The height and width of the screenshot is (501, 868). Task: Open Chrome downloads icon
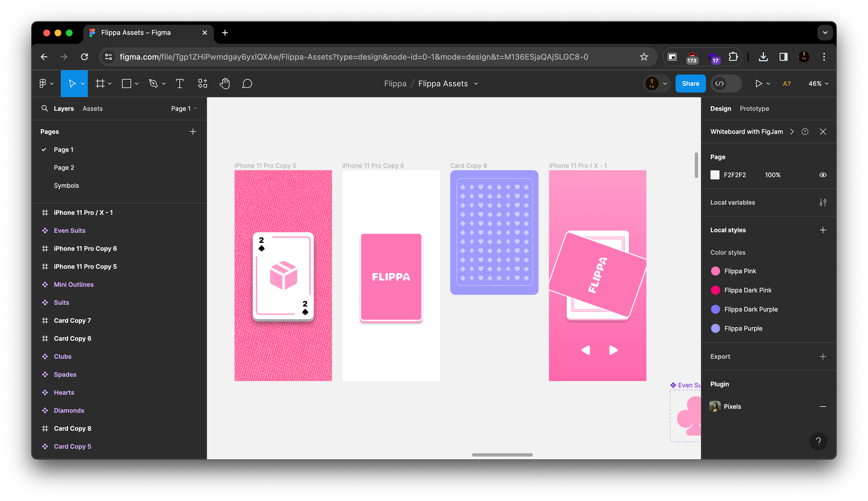pos(763,57)
